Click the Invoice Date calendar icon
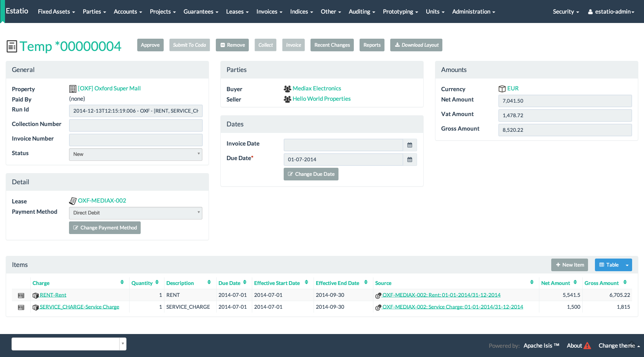This screenshot has width=644, height=357. (409, 145)
